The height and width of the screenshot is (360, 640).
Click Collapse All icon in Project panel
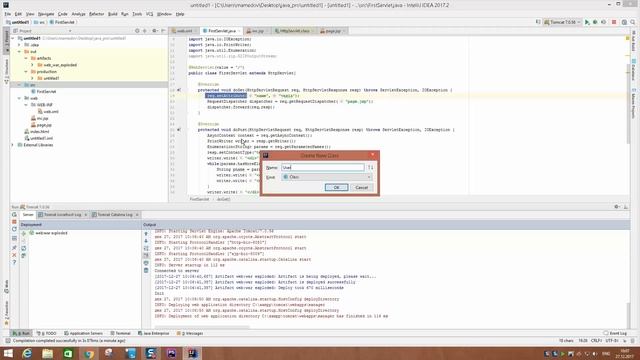(x=144, y=31)
